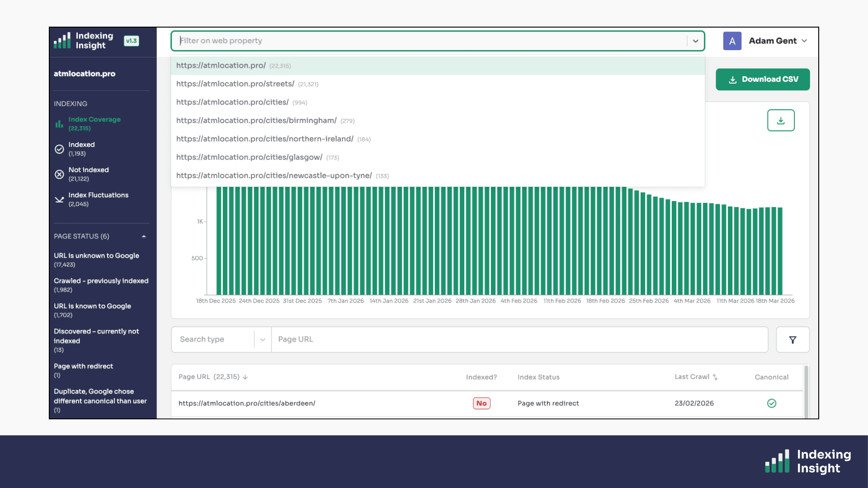This screenshot has width=868, height=488.
Task: Collapse the Page Status section
Action: point(144,236)
